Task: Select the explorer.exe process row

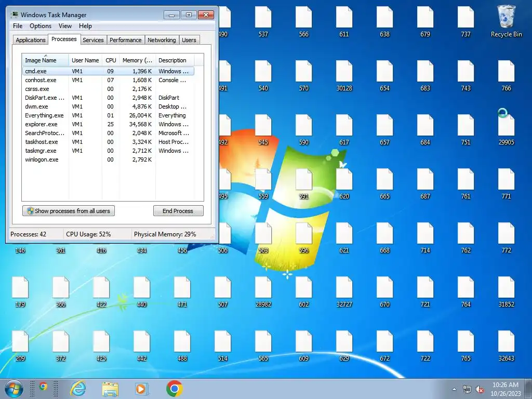Action: [108, 124]
